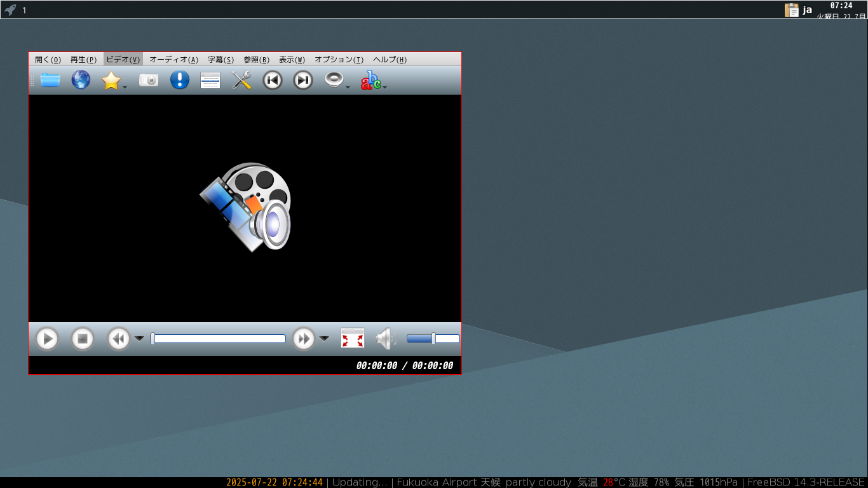Click the ja input method indicator
868x488 pixels.
click(x=807, y=10)
